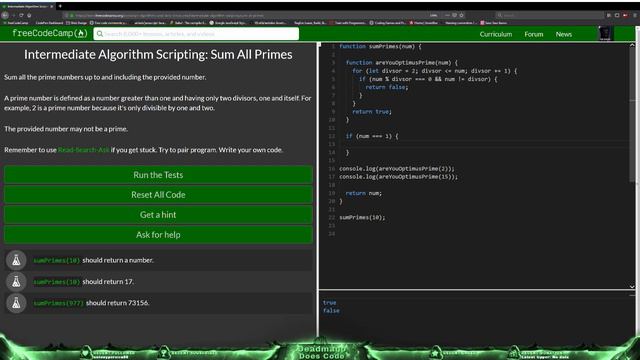Click the editor scroll-down arrow
The height and width of the screenshot is (360, 640).
(632, 287)
